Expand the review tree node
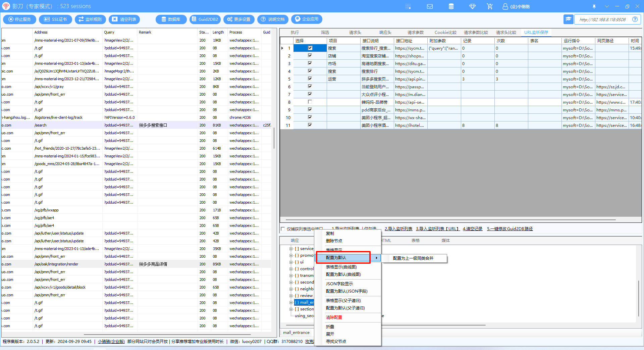 click(x=291, y=296)
